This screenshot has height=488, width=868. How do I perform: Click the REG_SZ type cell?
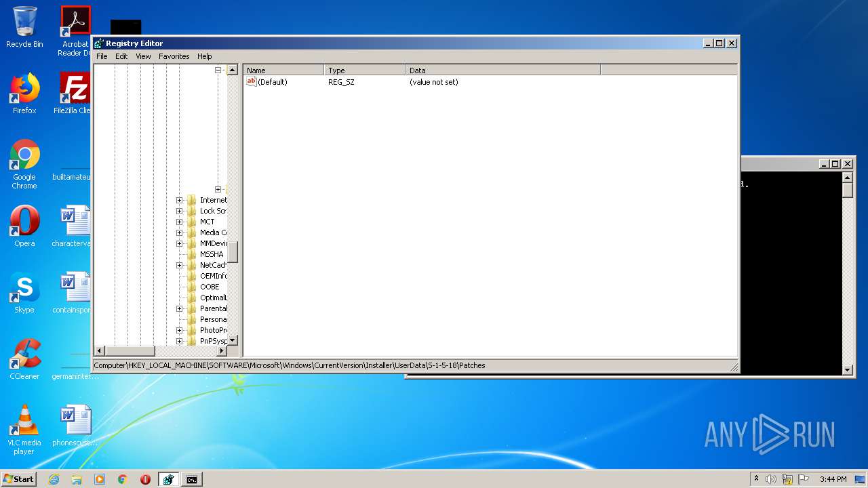pyautogui.click(x=341, y=82)
